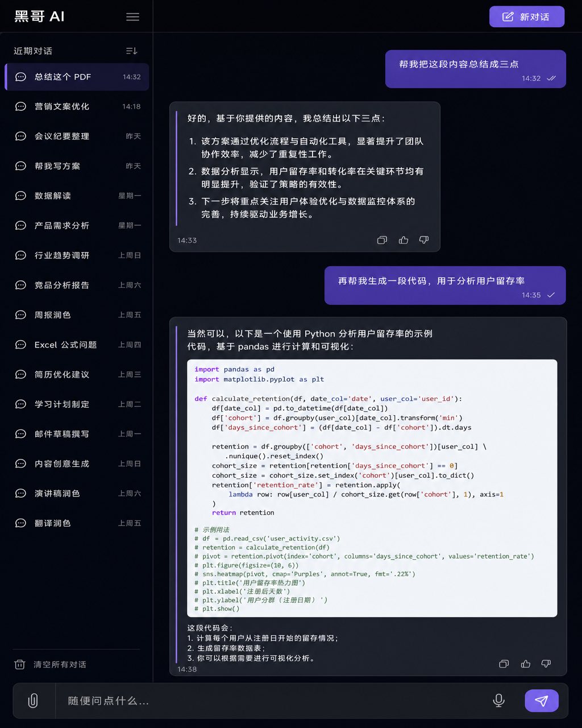Copy the retention code reply

(504, 664)
